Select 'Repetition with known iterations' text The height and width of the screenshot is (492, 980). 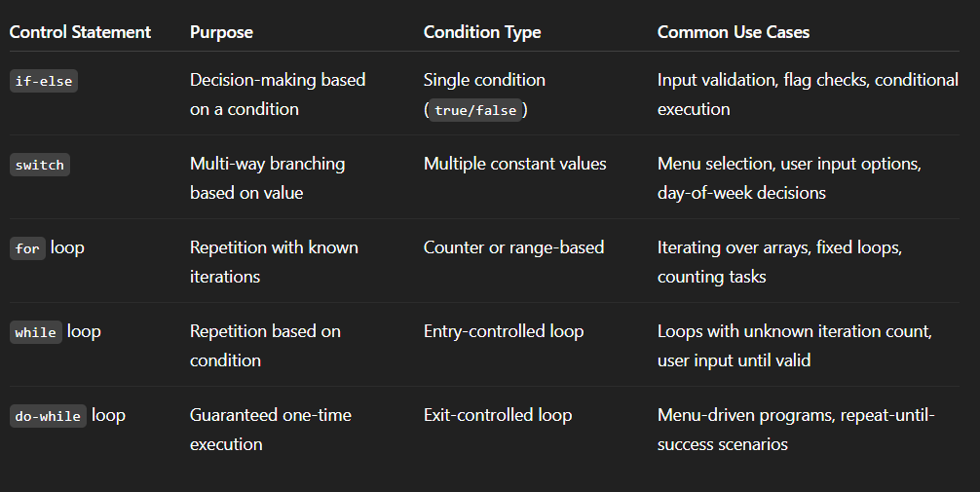point(274,262)
